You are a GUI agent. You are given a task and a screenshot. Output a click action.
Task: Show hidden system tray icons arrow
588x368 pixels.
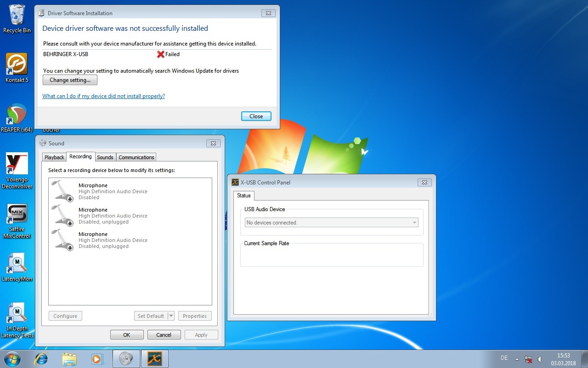point(517,359)
